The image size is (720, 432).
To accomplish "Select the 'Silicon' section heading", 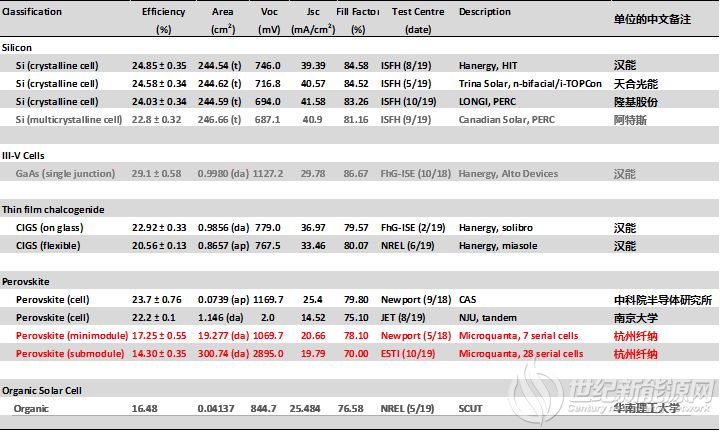I will tap(17, 48).
